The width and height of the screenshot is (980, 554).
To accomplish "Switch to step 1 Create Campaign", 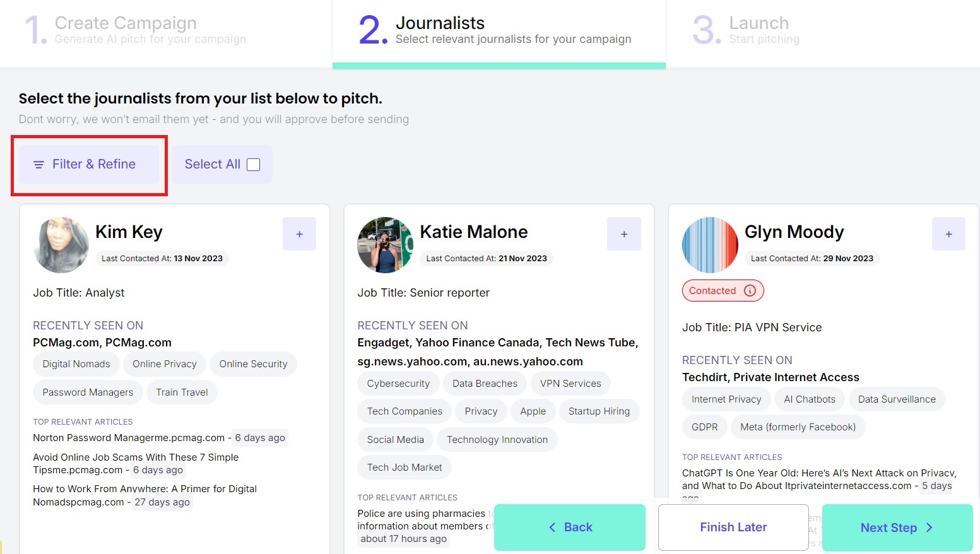I will point(136,30).
